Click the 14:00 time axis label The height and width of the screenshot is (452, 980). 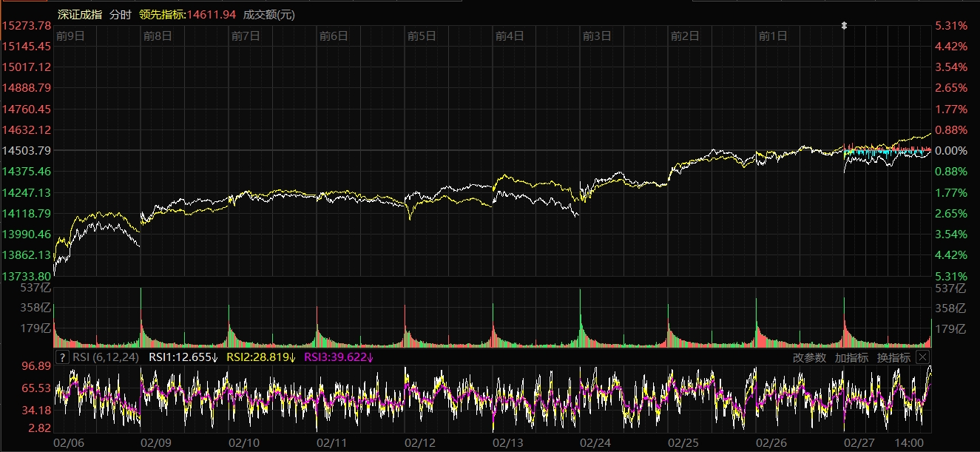[908, 442]
